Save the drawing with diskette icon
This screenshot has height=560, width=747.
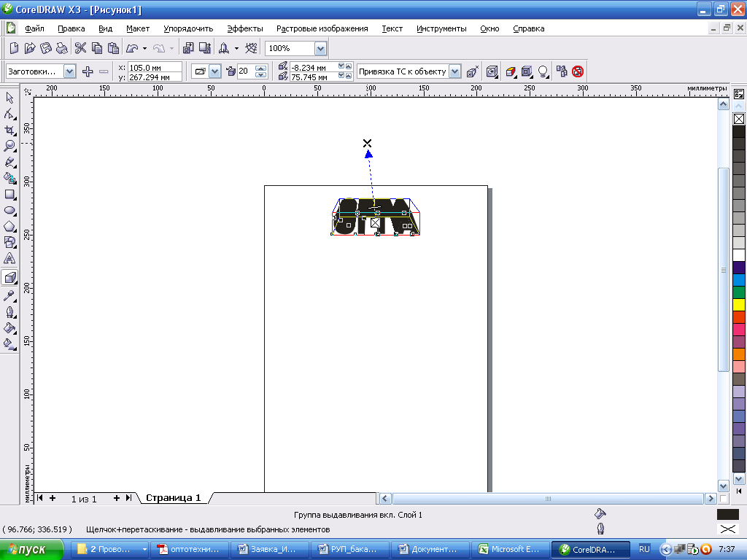46,47
